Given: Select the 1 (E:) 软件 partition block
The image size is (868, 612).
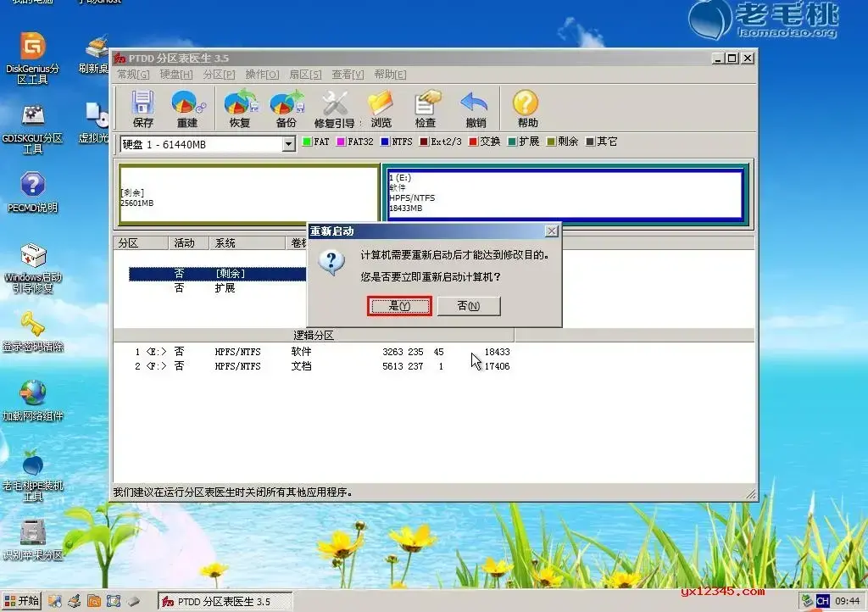Looking at the screenshot, I should (565, 194).
